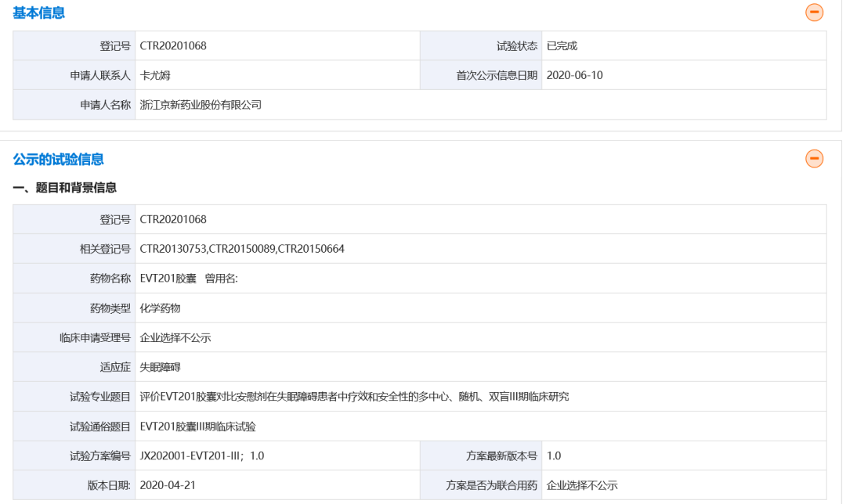Click the 试验方案编号 label

100,456
